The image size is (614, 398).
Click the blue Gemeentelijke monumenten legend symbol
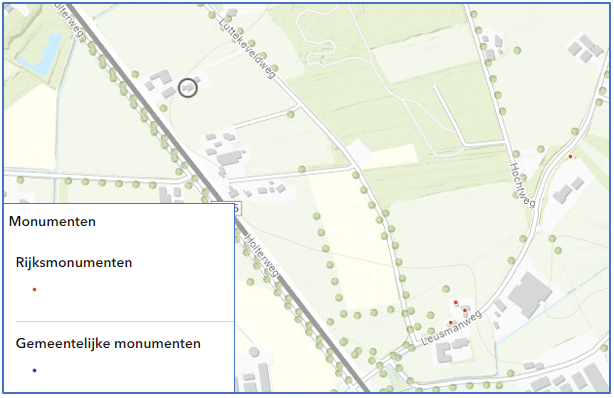point(34,370)
